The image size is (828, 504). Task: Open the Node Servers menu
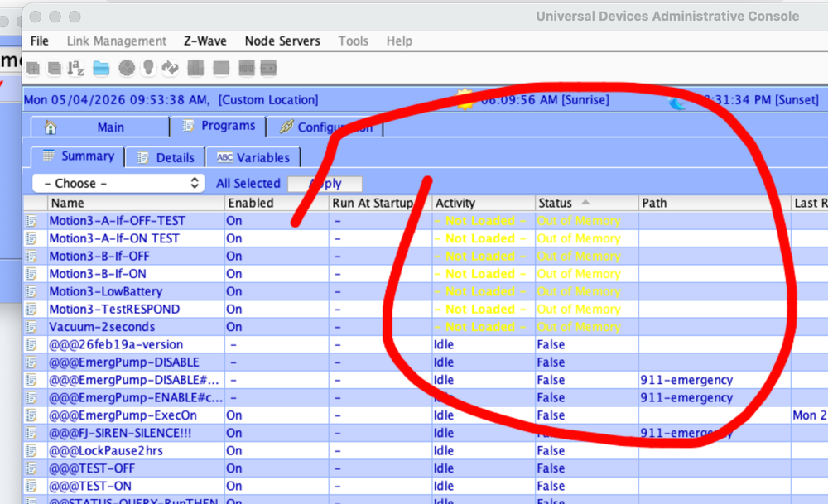tap(282, 41)
